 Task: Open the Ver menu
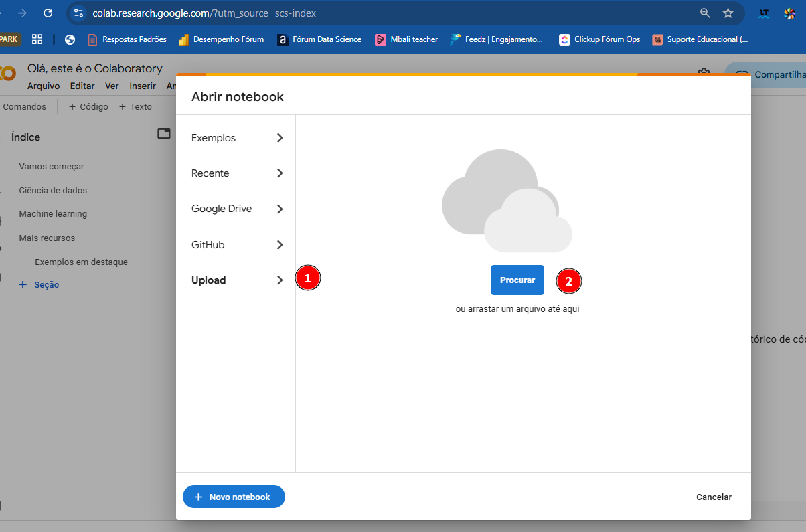(x=112, y=86)
